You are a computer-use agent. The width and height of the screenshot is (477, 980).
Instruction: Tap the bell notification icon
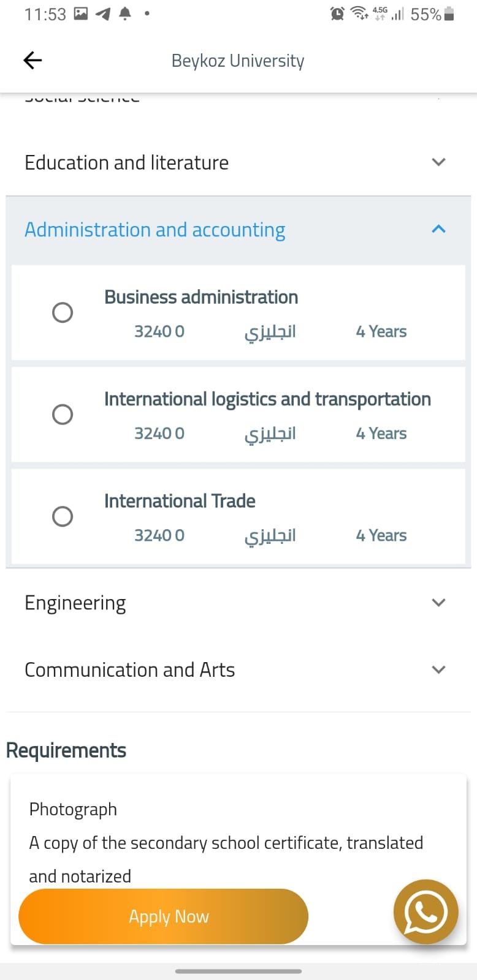(x=125, y=13)
